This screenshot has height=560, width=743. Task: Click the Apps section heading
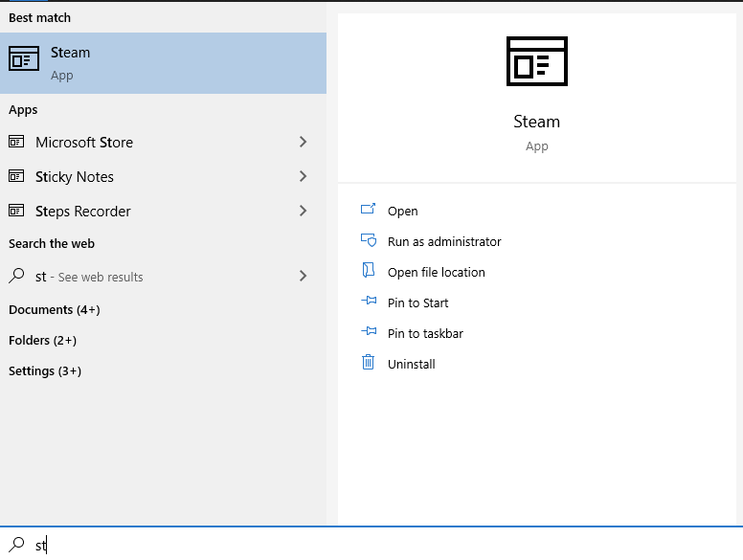click(x=23, y=110)
